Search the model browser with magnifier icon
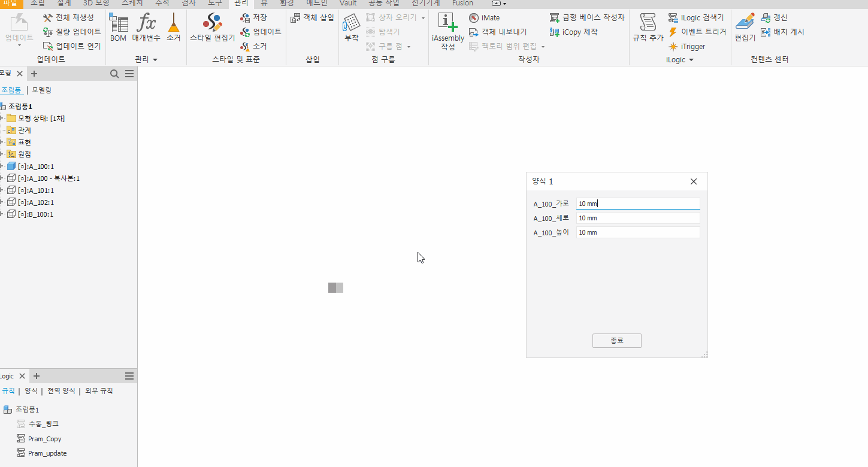 point(114,74)
